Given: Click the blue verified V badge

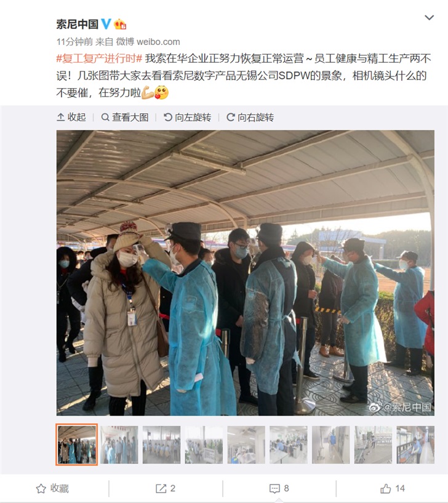Looking at the screenshot, I should (106, 24).
